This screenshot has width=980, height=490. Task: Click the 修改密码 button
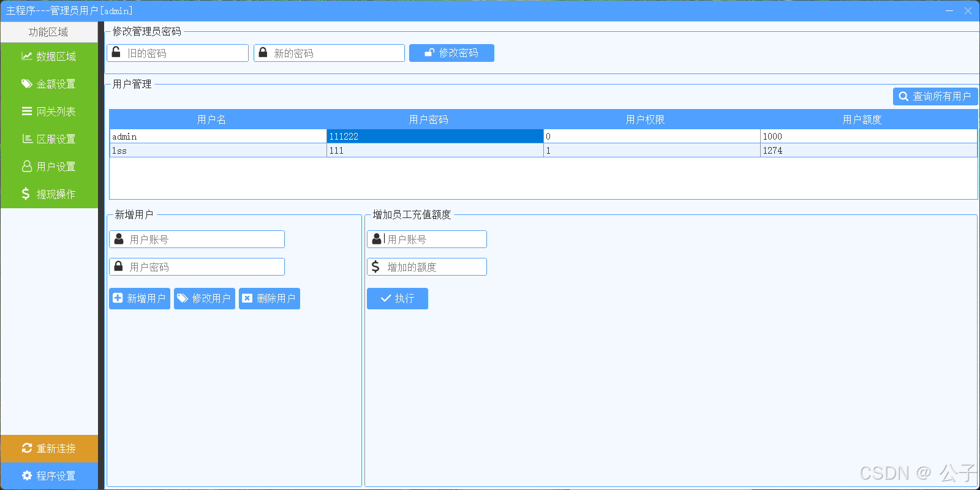[x=451, y=53]
